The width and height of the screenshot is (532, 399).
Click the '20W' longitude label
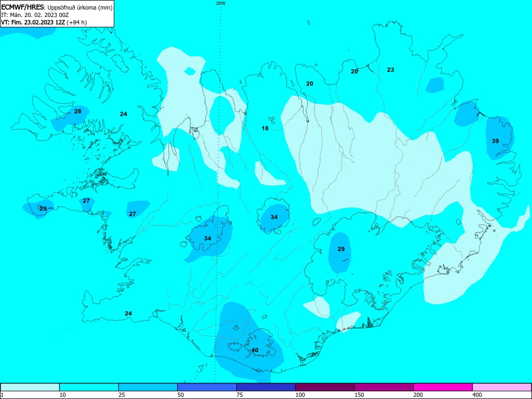pos(221,3)
